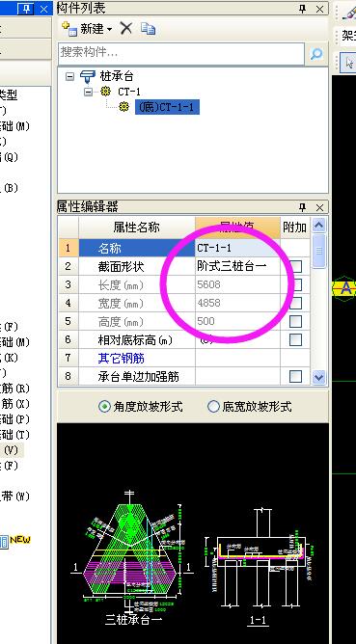Click the 属性名称 column header
Screen dimensions: 356x644
(136, 228)
